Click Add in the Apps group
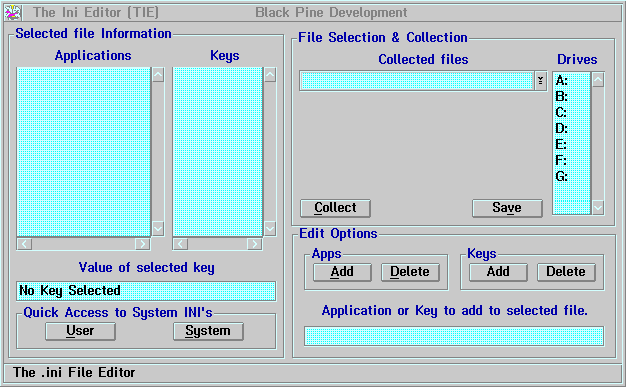Image resolution: width=626 pixels, height=387 pixels. coord(342,272)
